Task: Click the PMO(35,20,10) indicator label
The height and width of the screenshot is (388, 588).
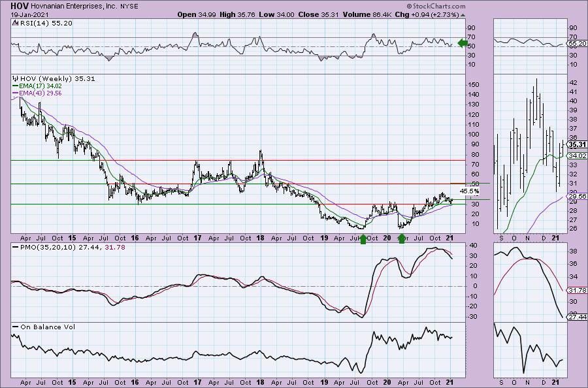Action: pos(48,248)
